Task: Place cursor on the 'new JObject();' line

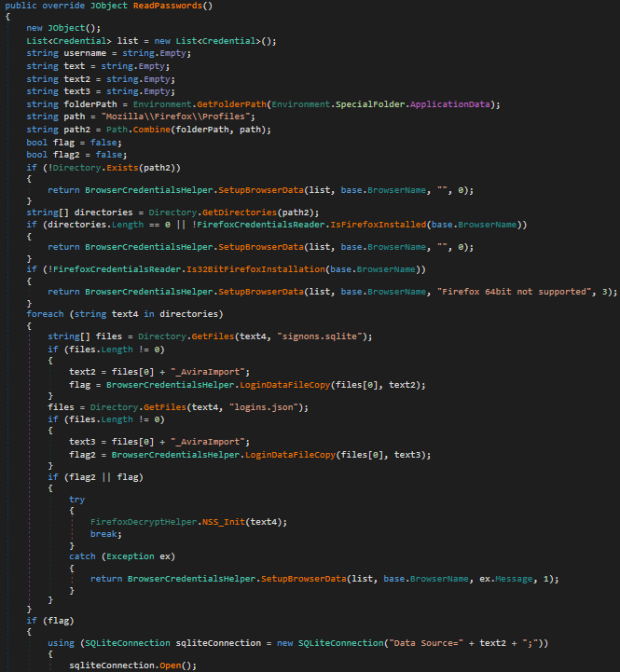Action: (x=63, y=28)
